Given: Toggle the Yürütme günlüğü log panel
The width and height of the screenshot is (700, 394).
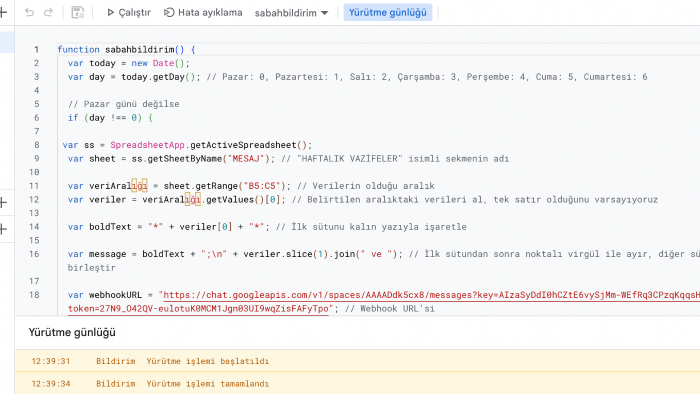Looking at the screenshot, I should (x=388, y=12).
